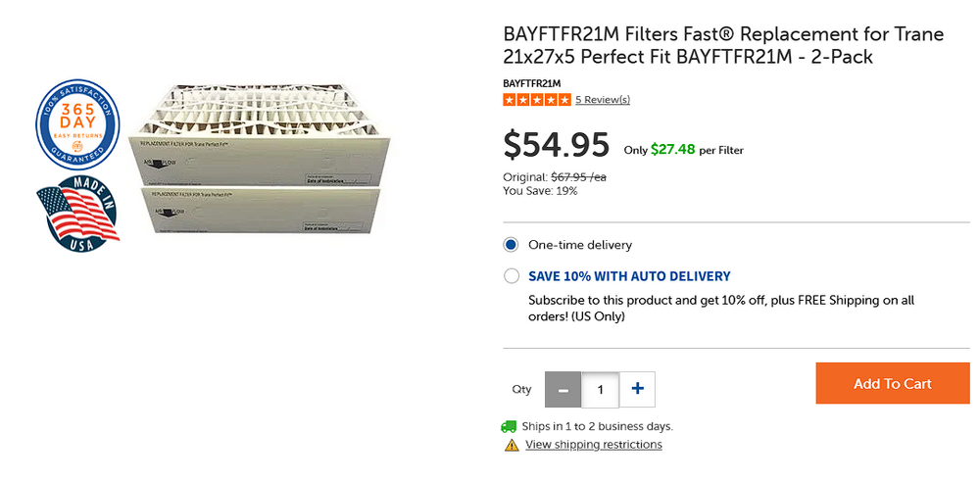Click the Made in USA flag badge
Viewport: 980px width, 481px height.
pos(77,215)
